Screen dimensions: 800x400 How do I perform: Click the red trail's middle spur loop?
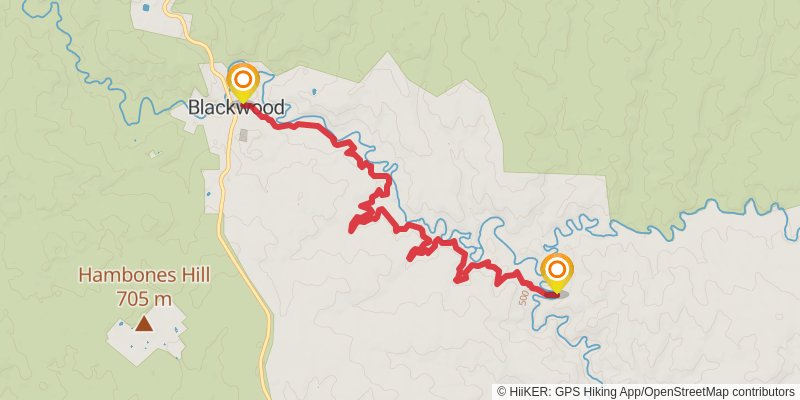[419, 252]
